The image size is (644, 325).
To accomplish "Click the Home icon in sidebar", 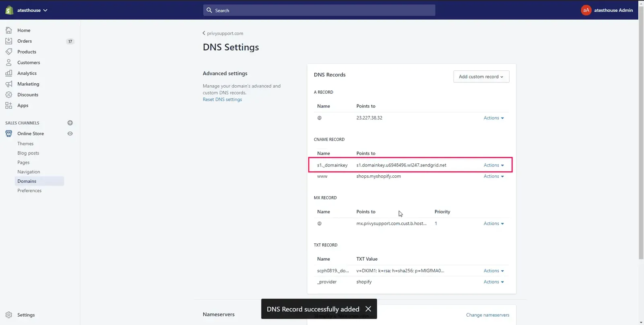I will click(x=9, y=30).
